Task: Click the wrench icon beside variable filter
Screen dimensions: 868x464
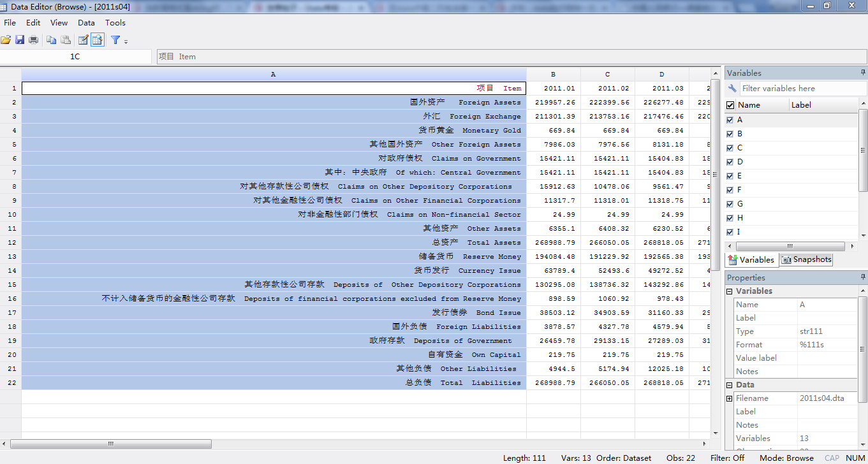Action: 733,89
